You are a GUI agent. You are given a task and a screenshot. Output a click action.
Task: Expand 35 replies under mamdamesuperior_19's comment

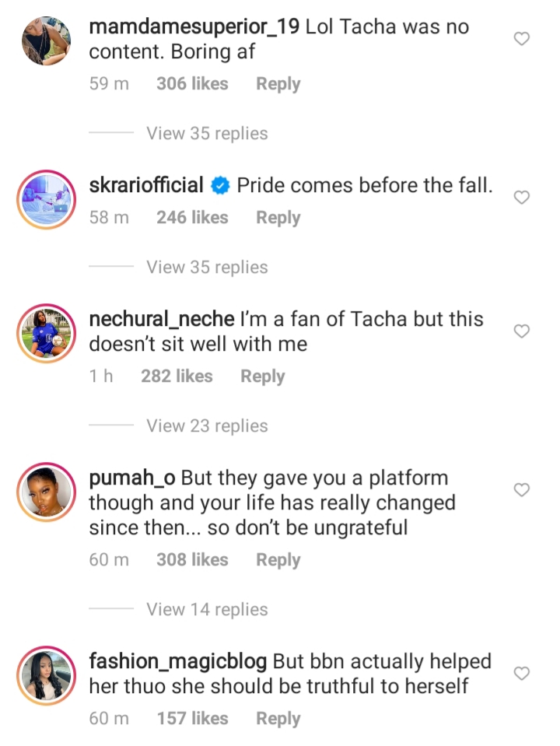click(207, 134)
